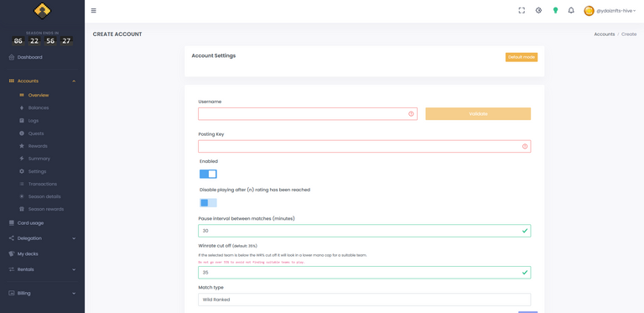Click the Posting Key input field
Screen dimensions: 644x313
364,146
